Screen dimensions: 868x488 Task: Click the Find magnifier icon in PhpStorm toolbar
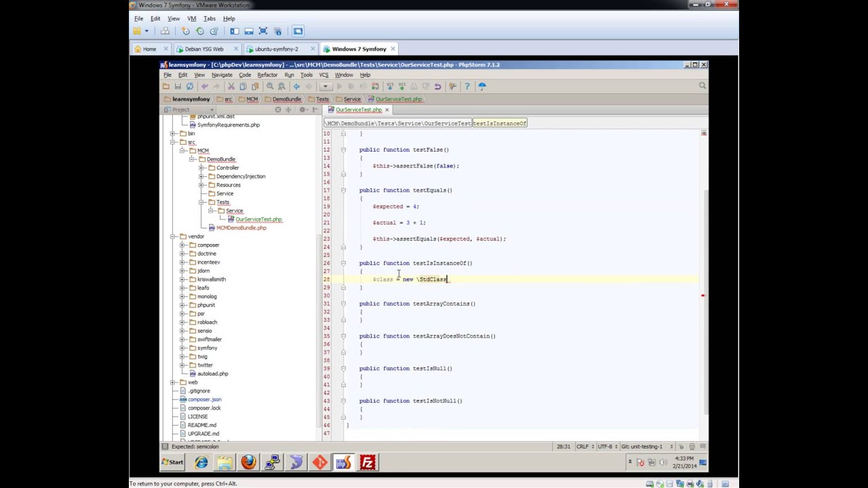[x=270, y=86]
